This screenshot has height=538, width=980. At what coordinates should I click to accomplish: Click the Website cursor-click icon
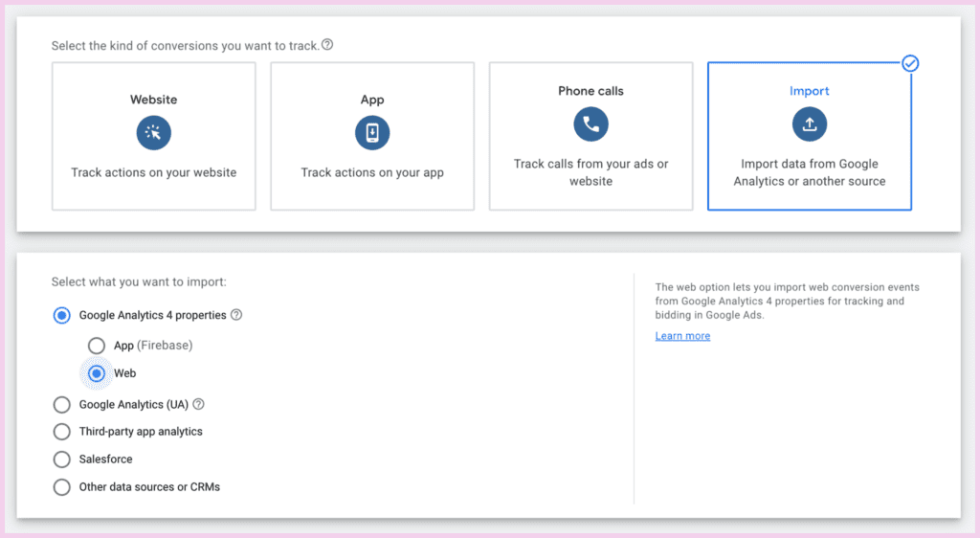point(154,132)
